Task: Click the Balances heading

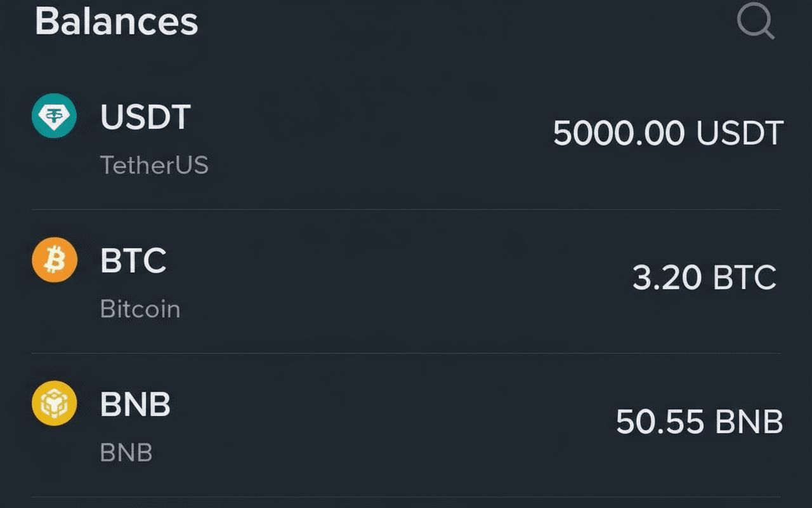Action: [x=117, y=22]
